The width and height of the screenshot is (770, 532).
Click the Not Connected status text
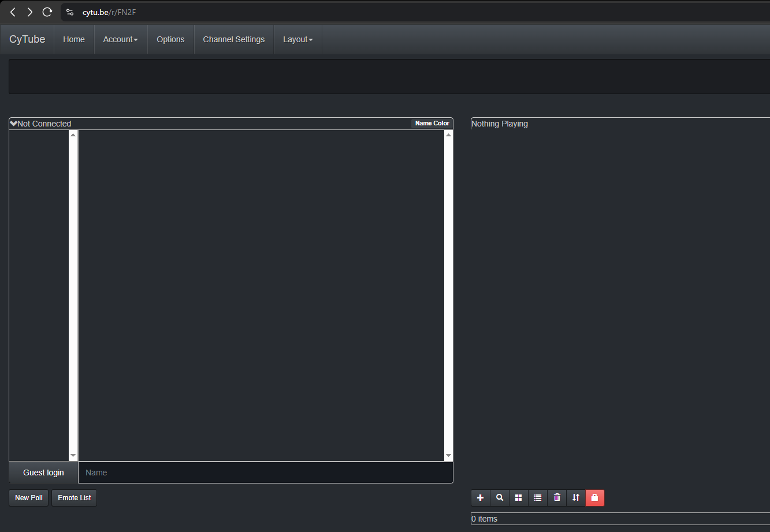tap(44, 124)
